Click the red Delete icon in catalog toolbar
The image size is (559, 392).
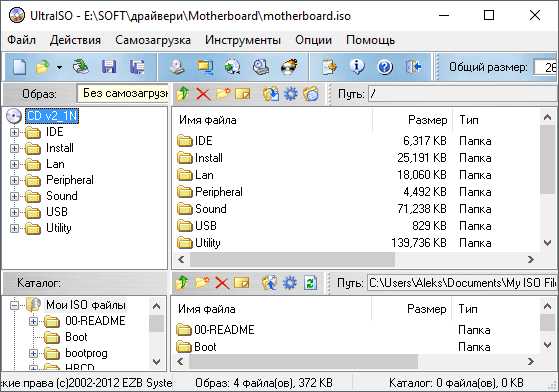(222, 283)
